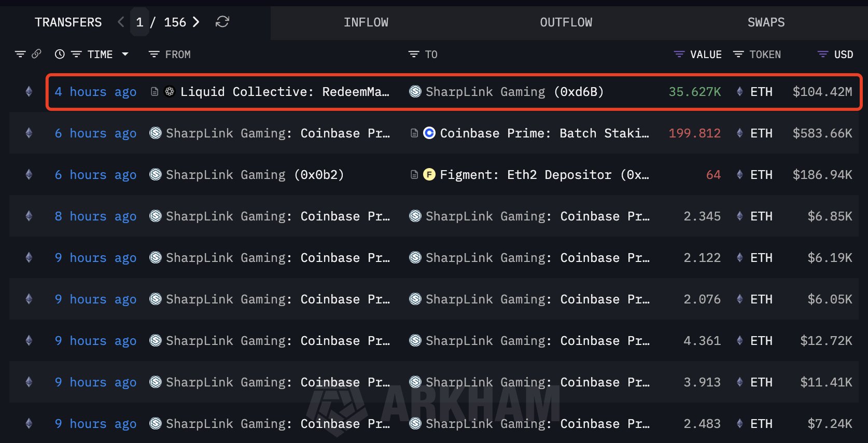
Task: Open the leftmost filter icon in header
Action: [x=20, y=54]
